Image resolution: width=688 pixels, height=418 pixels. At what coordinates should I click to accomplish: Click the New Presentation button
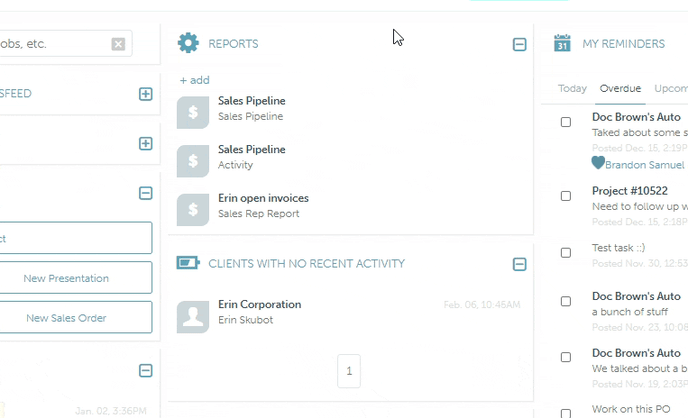point(75,278)
